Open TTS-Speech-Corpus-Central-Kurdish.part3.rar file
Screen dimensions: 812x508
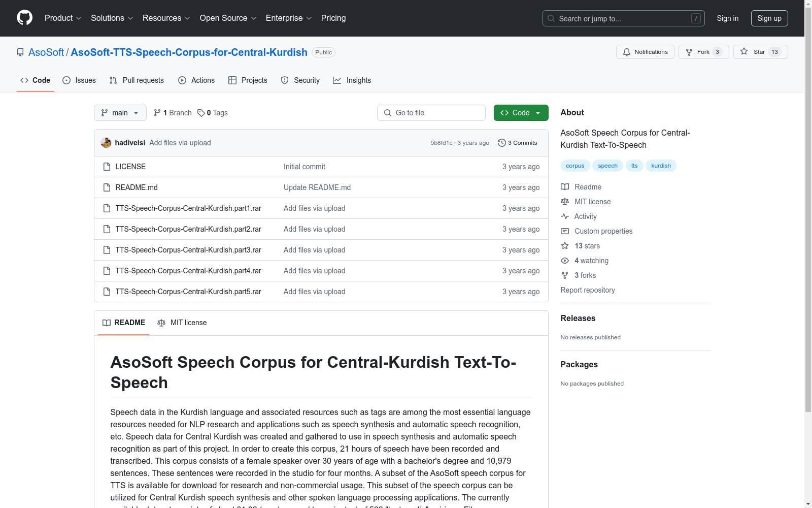coord(188,250)
